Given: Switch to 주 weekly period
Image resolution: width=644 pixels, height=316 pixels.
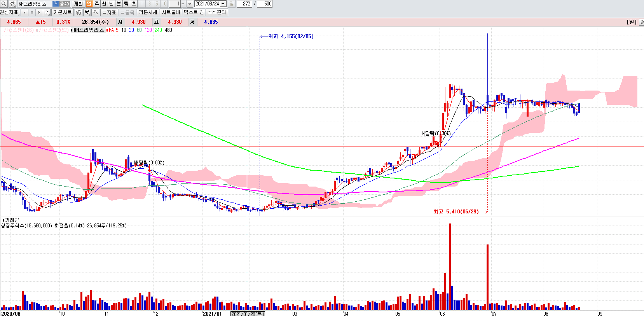Looking at the screenshot, I should pyautogui.click(x=97, y=4).
